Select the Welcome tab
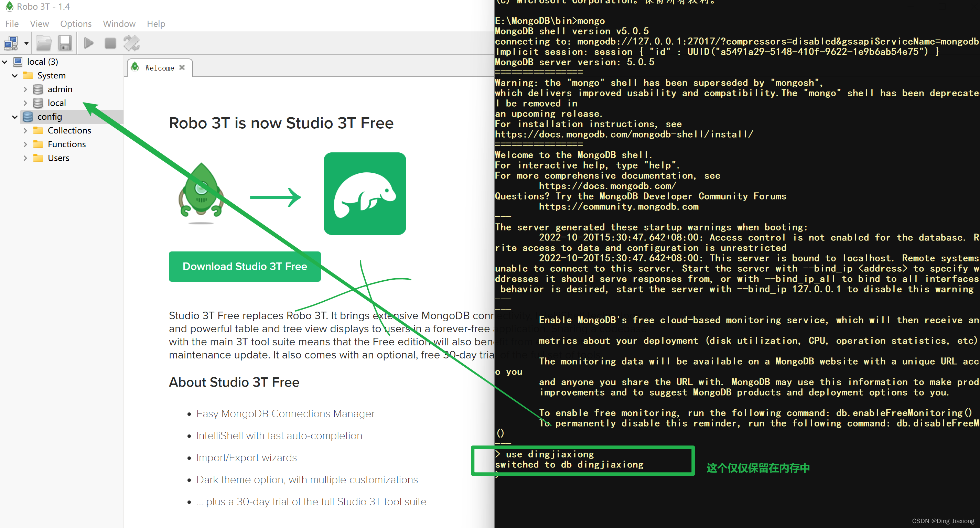Viewport: 980px width, 528px height. 160,68
